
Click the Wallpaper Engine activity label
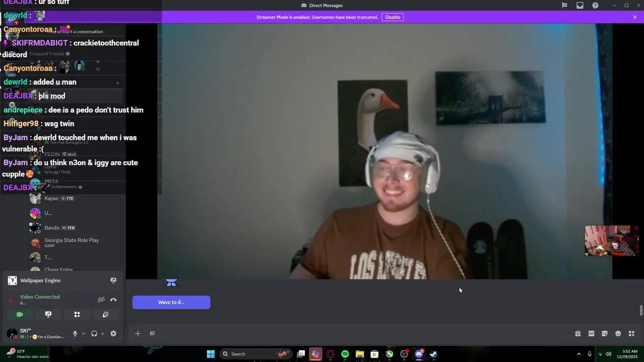[x=40, y=281]
